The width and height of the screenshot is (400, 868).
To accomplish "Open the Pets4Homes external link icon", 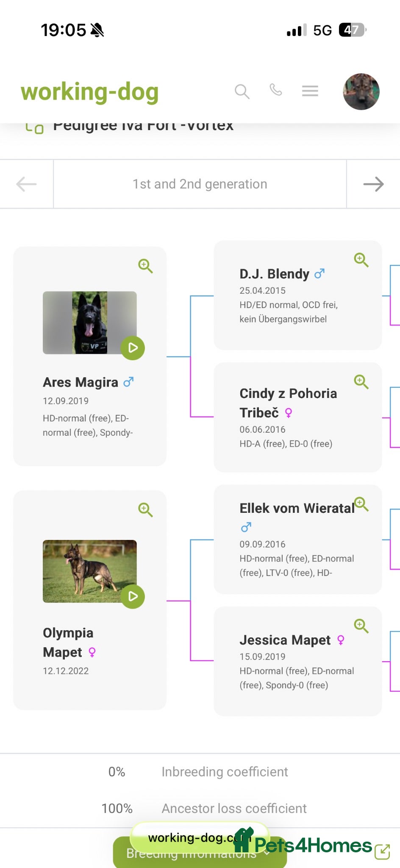I will pyautogui.click(x=382, y=851).
